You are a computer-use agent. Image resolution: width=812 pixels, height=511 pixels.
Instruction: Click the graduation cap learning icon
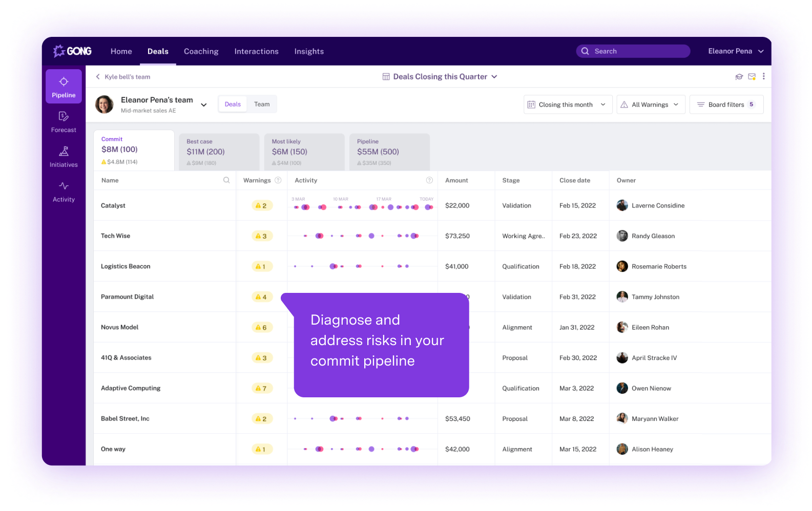coord(739,77)
